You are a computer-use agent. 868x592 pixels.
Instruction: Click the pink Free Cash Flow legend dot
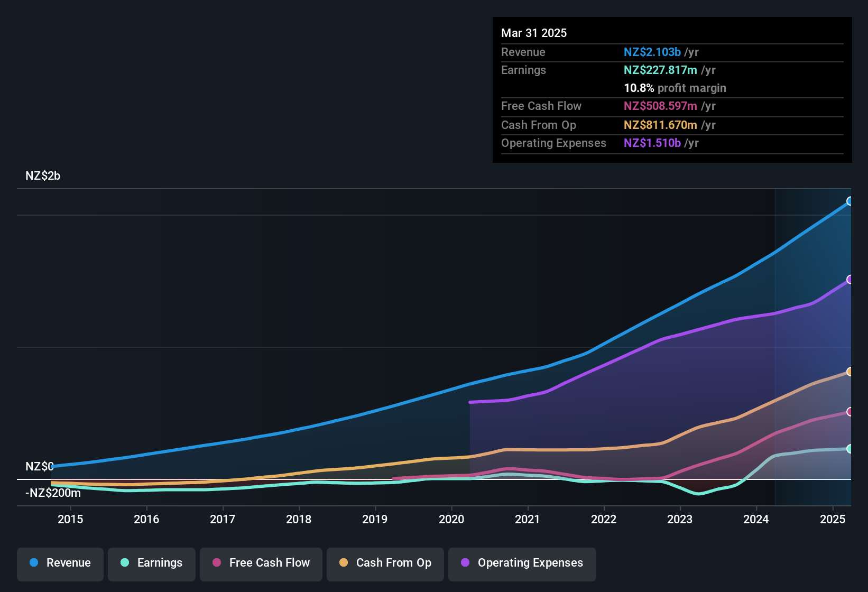click(216, 563)
